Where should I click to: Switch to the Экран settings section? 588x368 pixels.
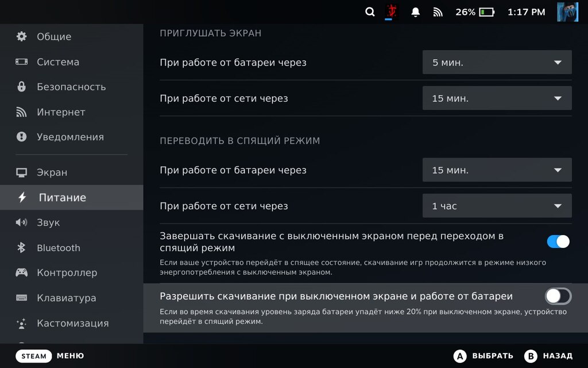(x=52, y=172)
